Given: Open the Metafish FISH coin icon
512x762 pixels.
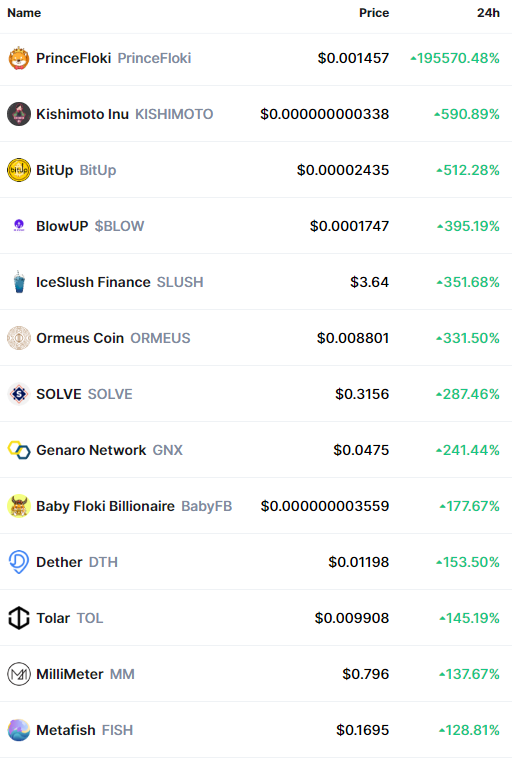Looking at the screenshot, I should point(19,730).
